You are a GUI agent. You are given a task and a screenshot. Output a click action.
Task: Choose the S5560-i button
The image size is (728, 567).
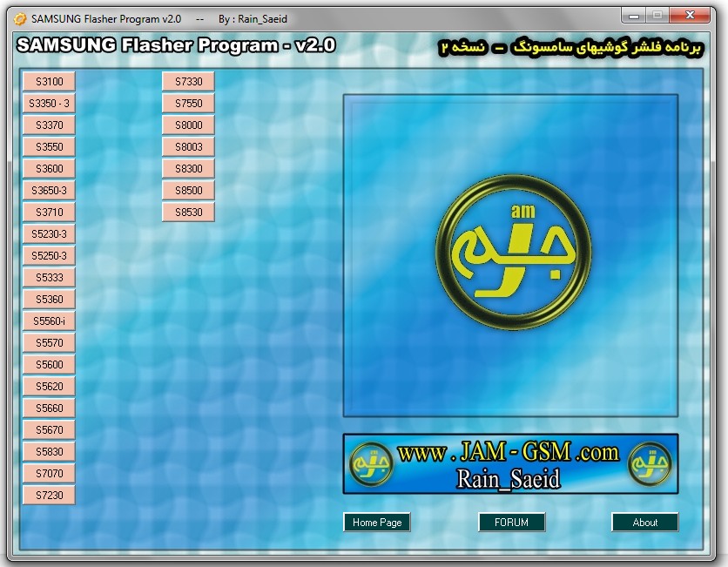[50, 321]
